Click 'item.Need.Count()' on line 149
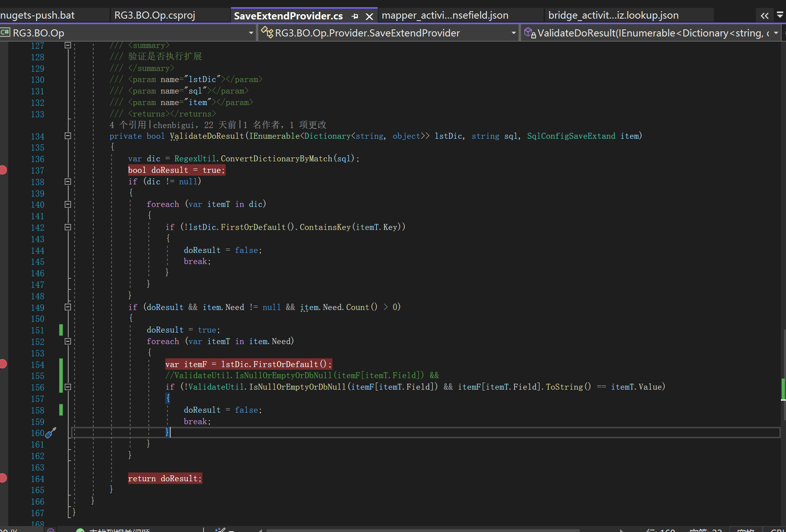This screenshot has height=532, width=786. 339,307
